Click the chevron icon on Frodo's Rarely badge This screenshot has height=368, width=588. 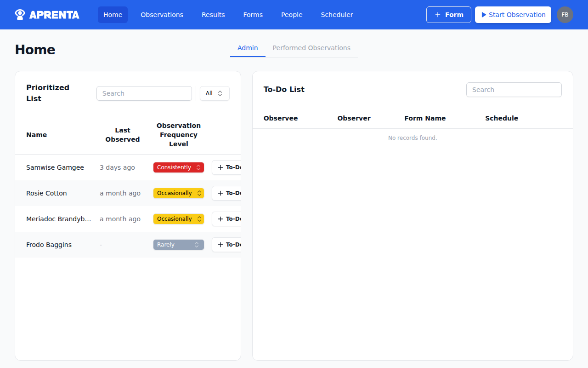point(197,244)
